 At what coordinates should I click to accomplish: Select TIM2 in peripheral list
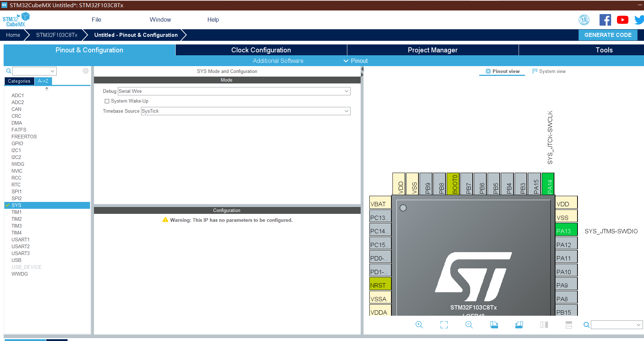point(17,219)
